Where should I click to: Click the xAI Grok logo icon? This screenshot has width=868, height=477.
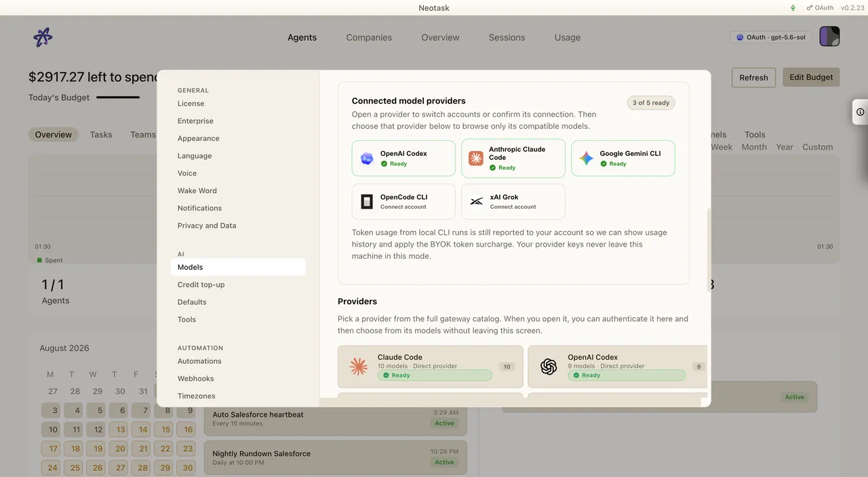(476, 202)
